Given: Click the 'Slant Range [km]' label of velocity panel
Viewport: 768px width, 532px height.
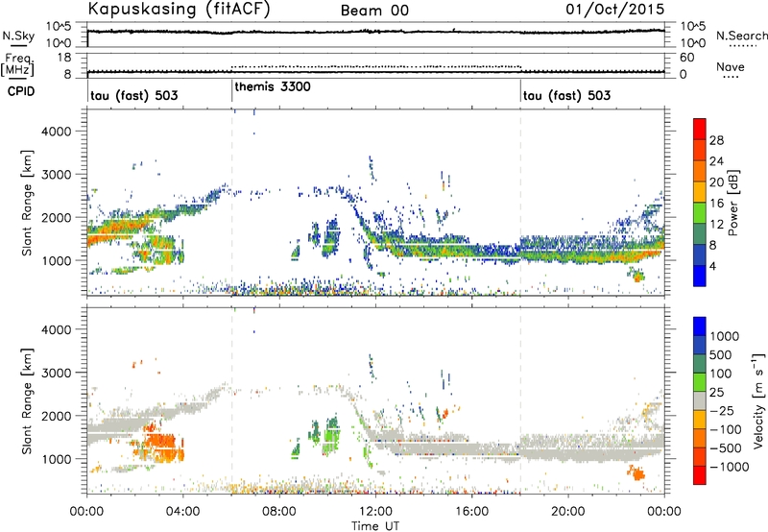Looking at the screenshot, I should (x=27, y=401).
